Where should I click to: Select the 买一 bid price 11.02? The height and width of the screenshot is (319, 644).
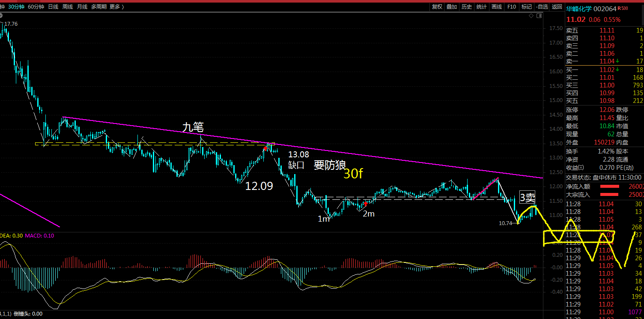[x=607, y=69]
